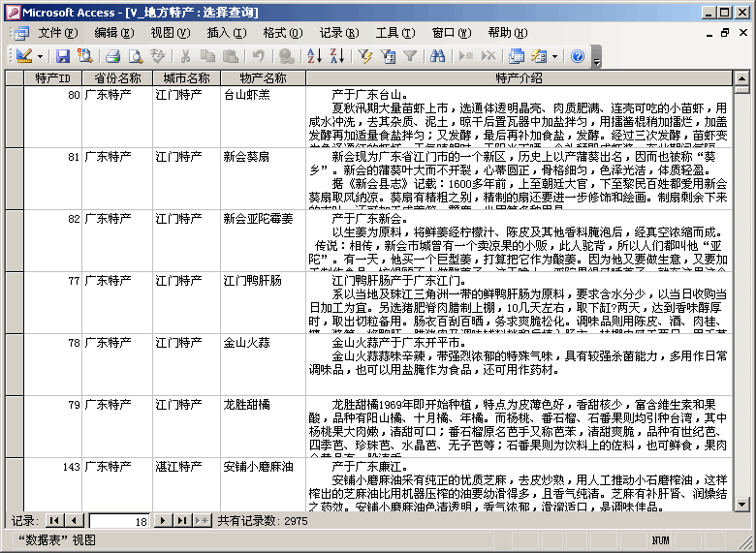This screenshot has width=756, height=553.
Task: Click the Undo arrow icon
Action: click(x=259, y=56)
